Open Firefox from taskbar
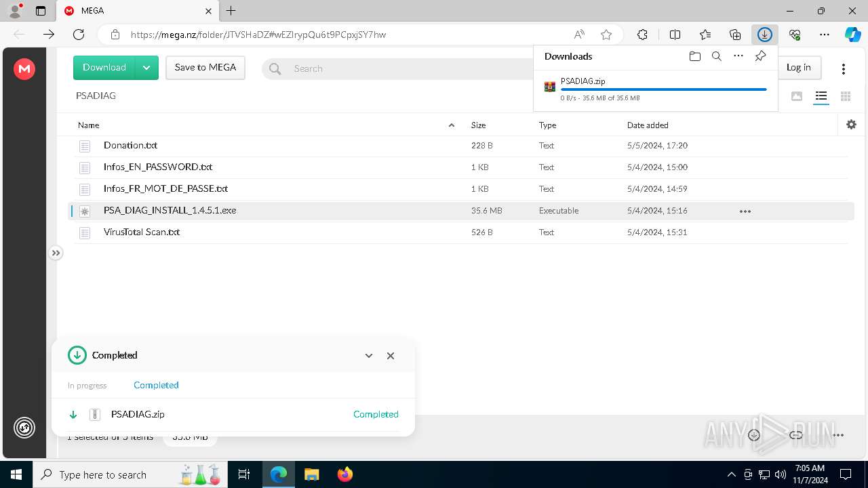This screenshot has height=488, width=868. 344,474
